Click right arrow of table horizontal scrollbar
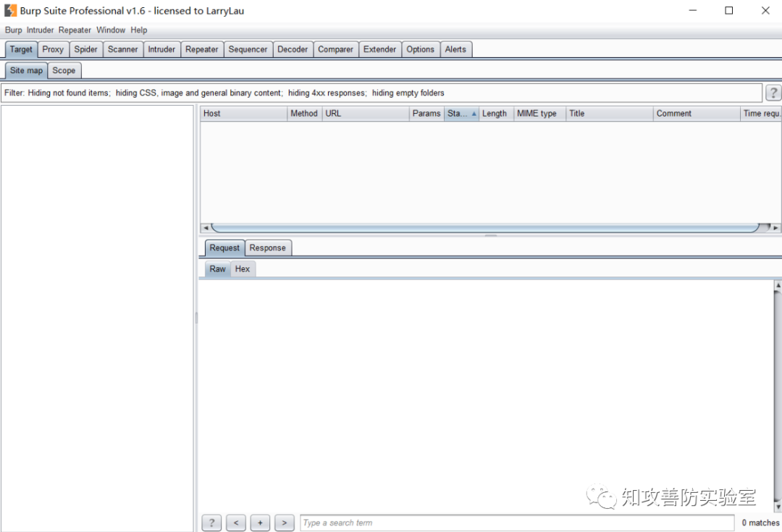Screen dimensions: 782x532 pyautogui.click(x=775, y=228)
